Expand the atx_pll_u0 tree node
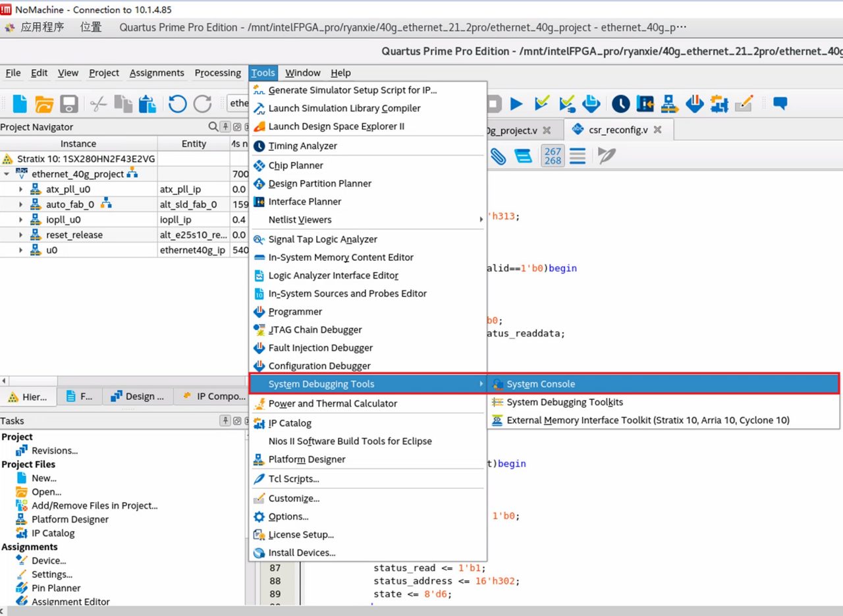843x616 pixels. [20, 189]
